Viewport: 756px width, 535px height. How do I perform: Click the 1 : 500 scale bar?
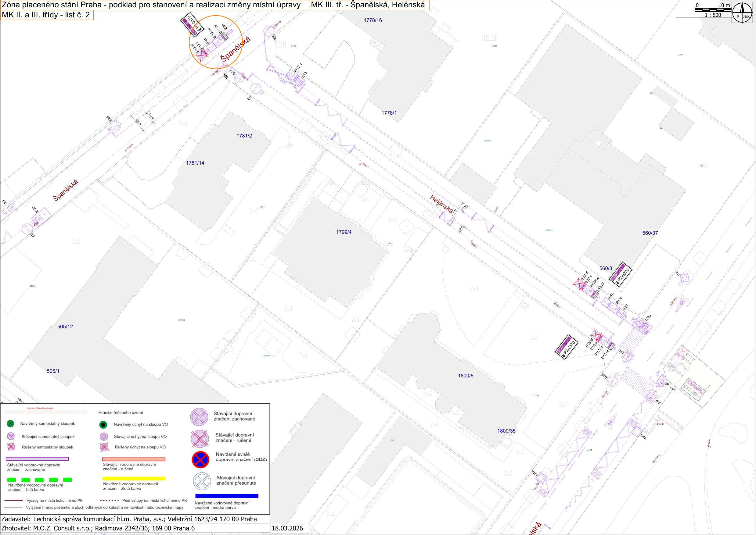pos(713,9)
